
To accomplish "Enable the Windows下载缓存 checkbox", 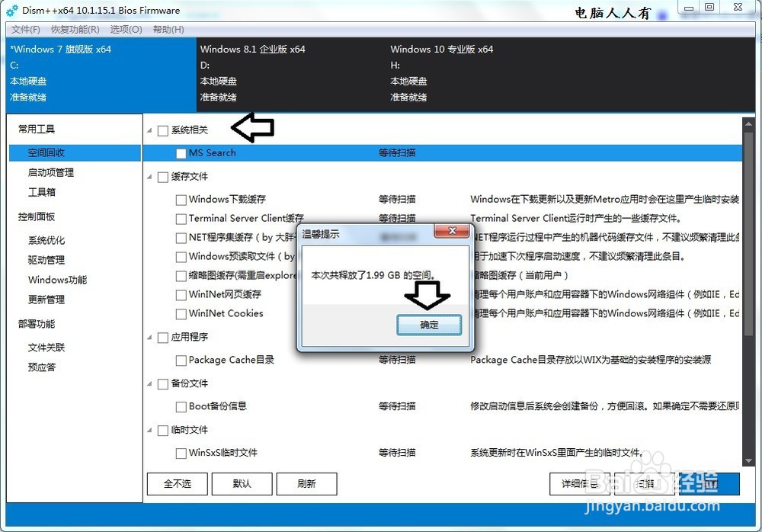I will pos(181,199).
